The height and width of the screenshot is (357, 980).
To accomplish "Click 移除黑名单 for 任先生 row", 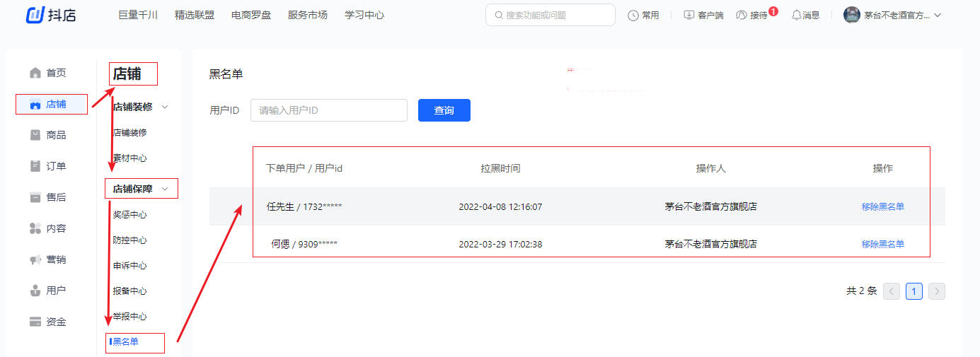I will pos(882,206).
